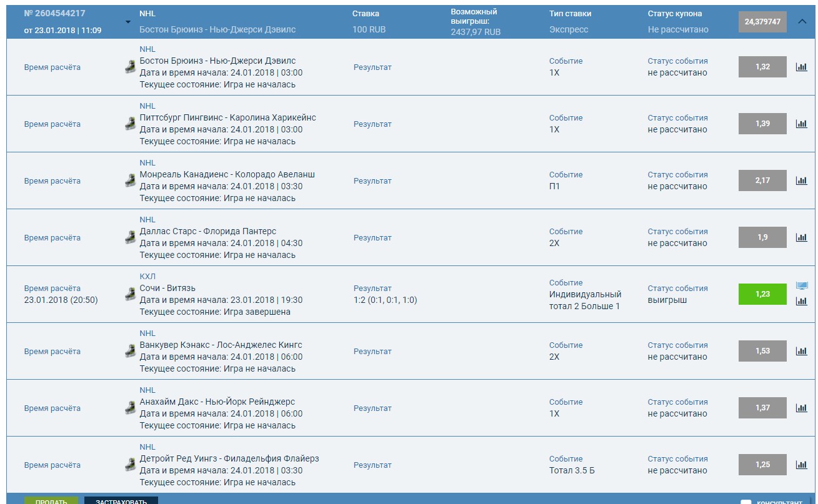Select the 1,37 odds box
The height and width of the screenshot is (504, 818).
(x=762, y=408)
